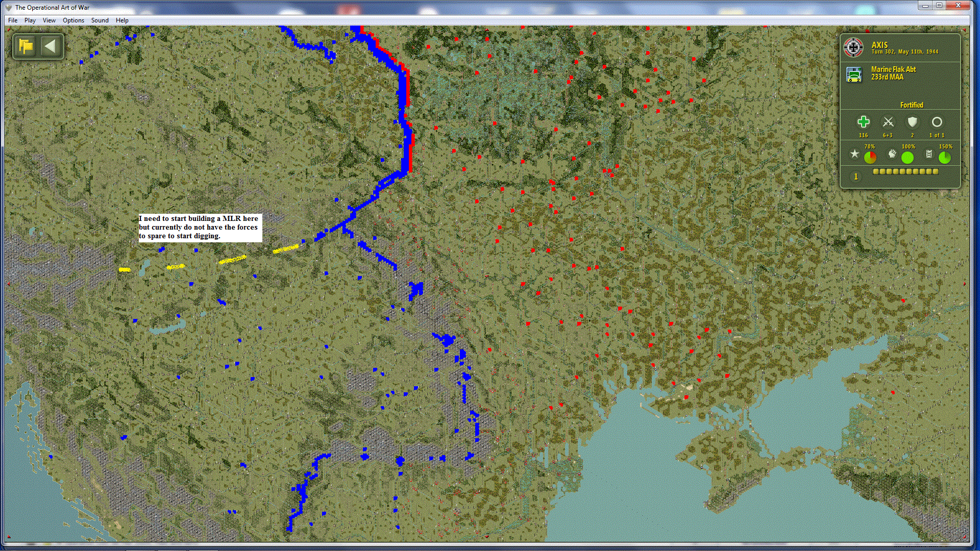This screenshot has height=551, width=980.
Task: Click the '2' value under the shield
Action: click(x=912, y=135)
